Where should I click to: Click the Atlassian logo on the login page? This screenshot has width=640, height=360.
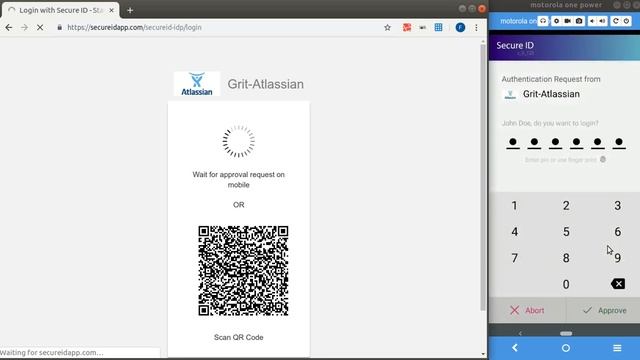[197, 84]
